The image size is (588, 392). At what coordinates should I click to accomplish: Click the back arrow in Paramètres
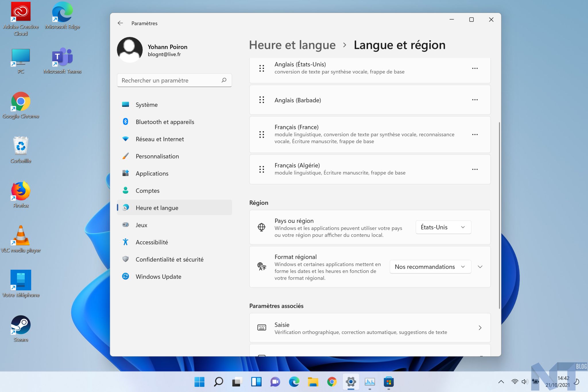[x=120, y=23]
